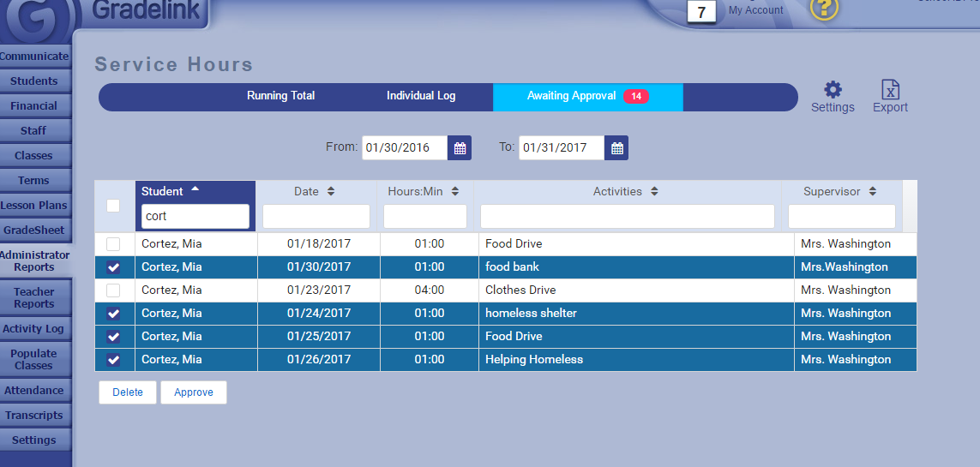Switch to the Running Total tab
The width and height of the screenshot is (980, 467).
point(280,96)
